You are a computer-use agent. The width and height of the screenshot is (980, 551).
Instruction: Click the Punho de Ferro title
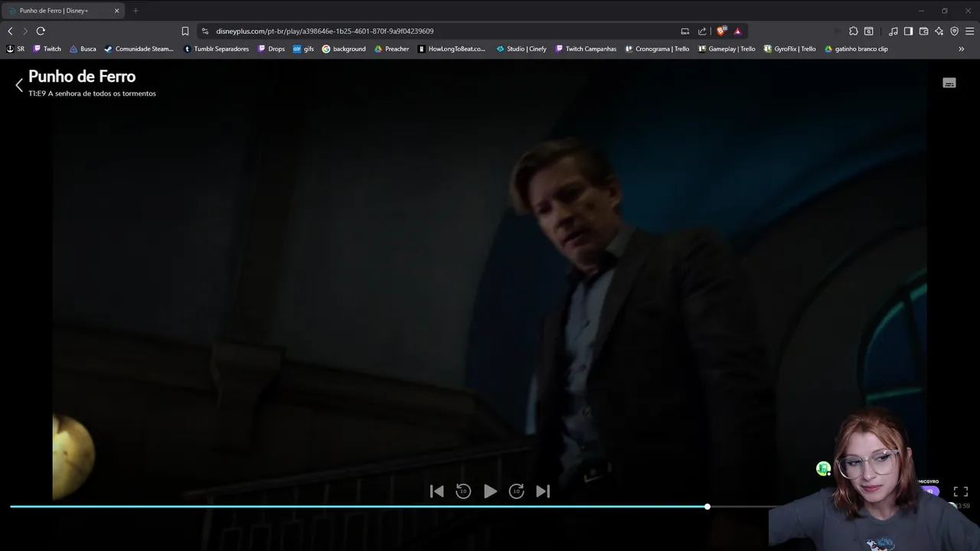82,77
